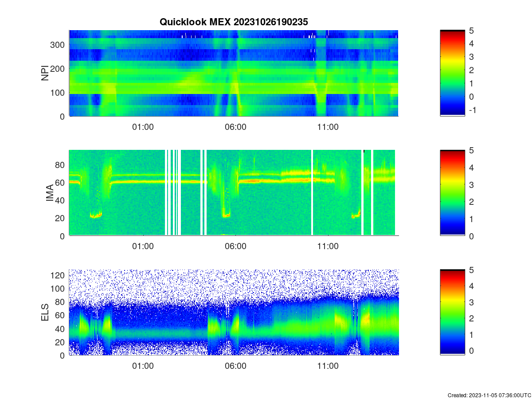Viewport: 532px width, 399px height.
Task: Click the 40 tick on the ELS axis
Action: point(61,329)
